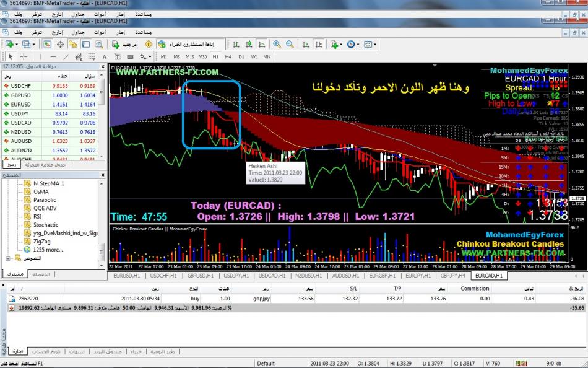Image resolution: width=588 pixels, height=368 pixels.
Task: Click the New Order button أمر جديد
Action: coord(125,45)
